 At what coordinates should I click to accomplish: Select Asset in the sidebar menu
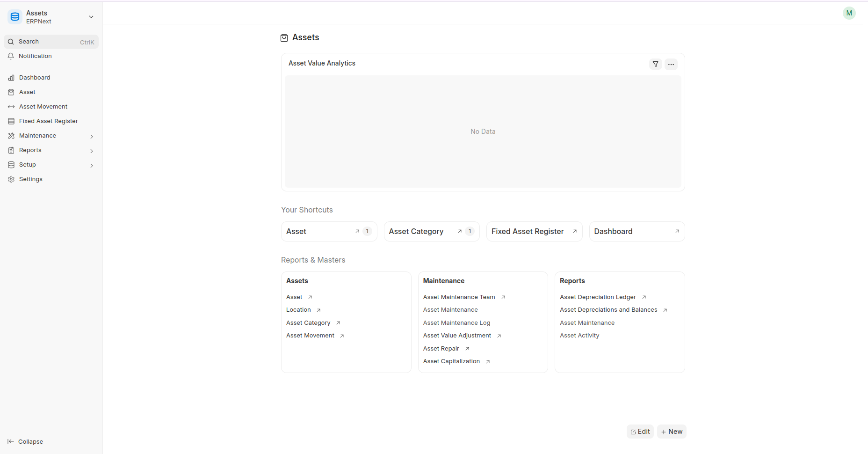coord(27,92)
